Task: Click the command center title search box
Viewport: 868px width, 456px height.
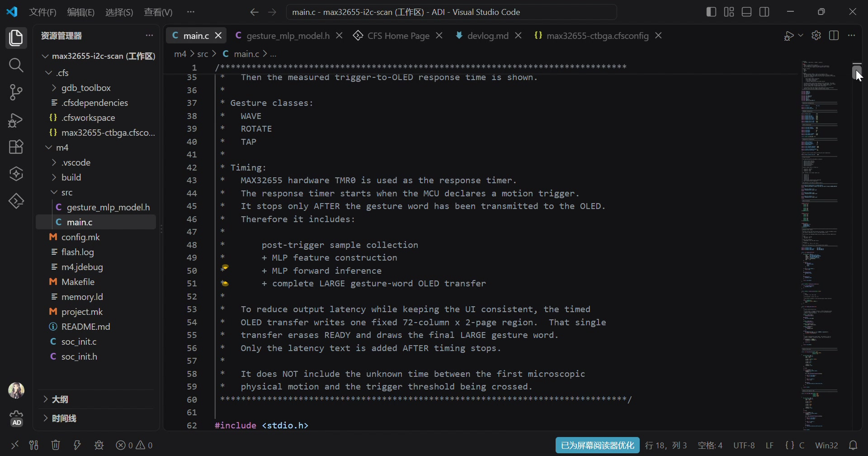Action: 451,12
